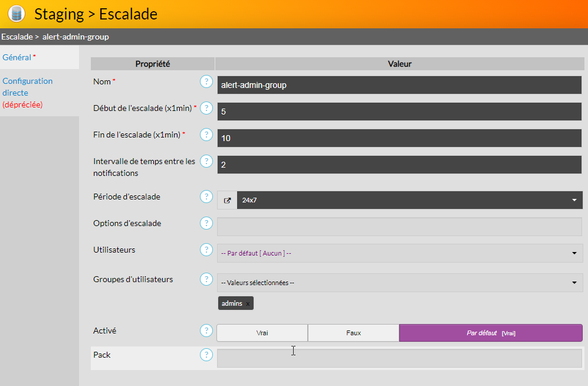
Task: Switch to the Général tab
Action: coord(17,57)
